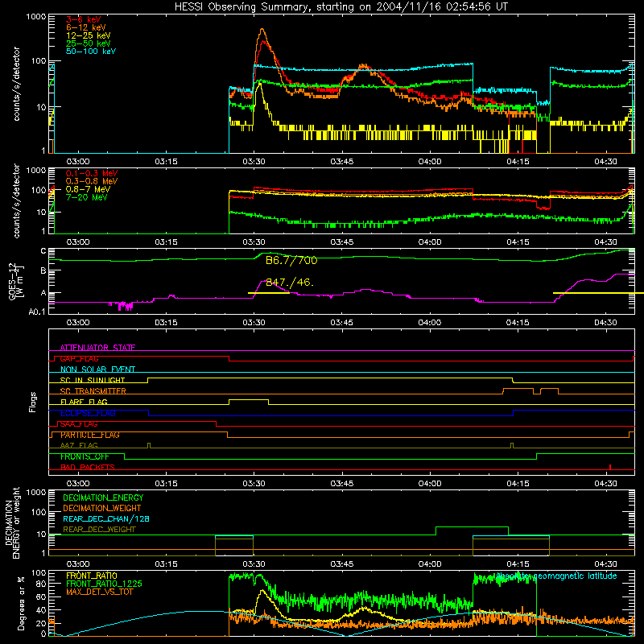Viewport: 644px width, 644px height.
Task: Click the red BAD_PACKETS spike near 04:30
Action: (x=610, y=467)
